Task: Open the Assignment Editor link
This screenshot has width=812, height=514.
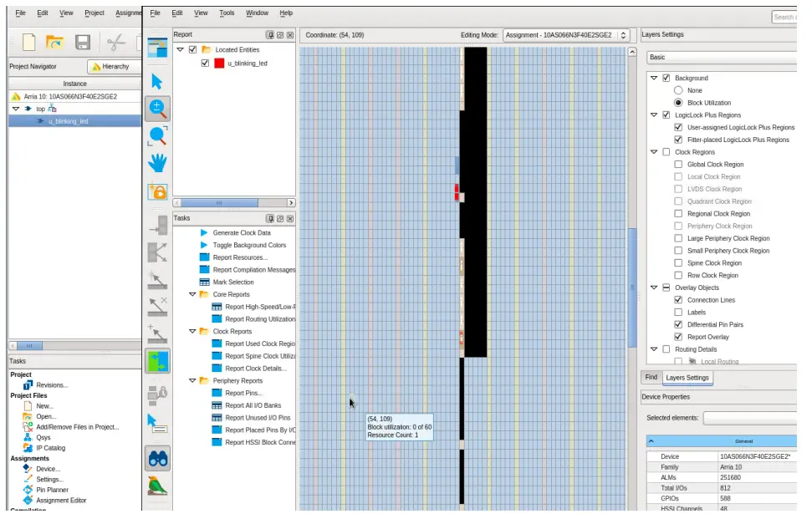Action: [61, 501]
